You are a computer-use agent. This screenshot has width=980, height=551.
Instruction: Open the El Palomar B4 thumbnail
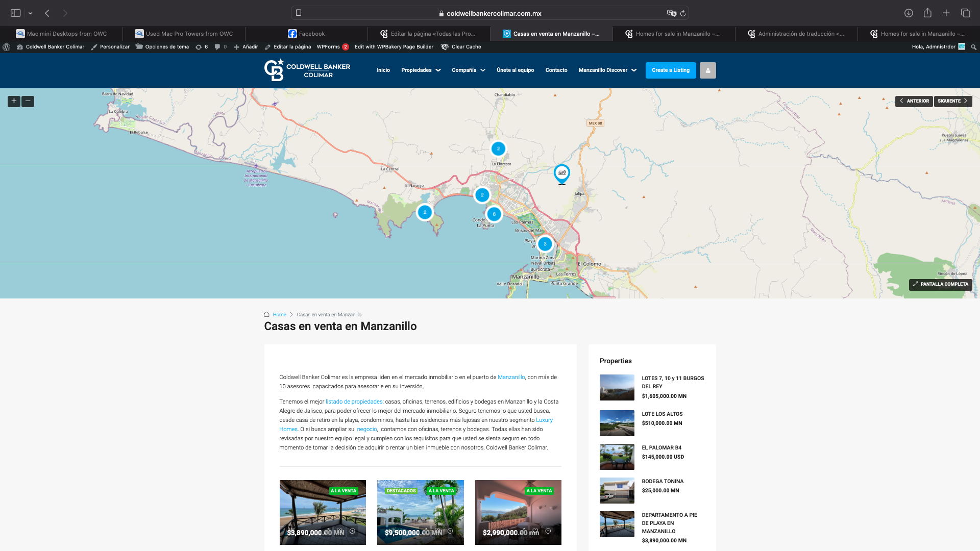[x=617, y=457]
